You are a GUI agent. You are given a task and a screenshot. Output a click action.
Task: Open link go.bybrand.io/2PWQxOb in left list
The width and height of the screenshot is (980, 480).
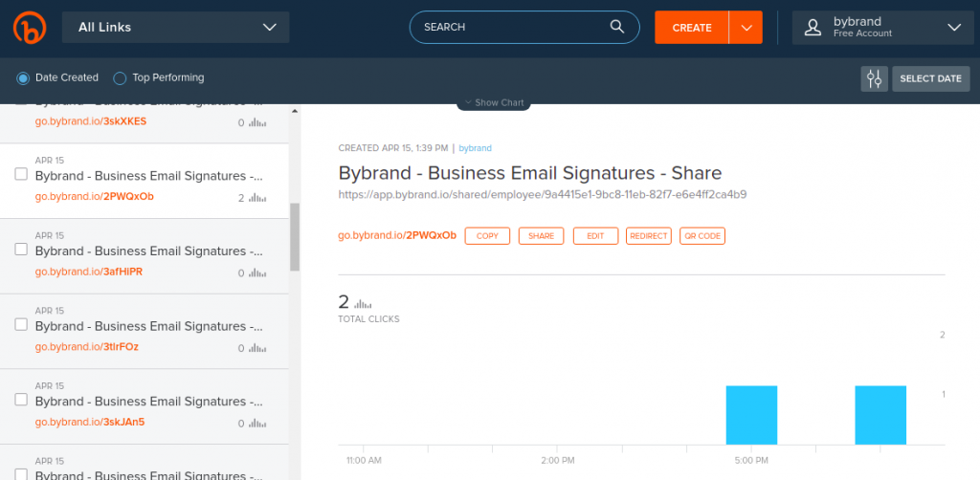(95, 197)
